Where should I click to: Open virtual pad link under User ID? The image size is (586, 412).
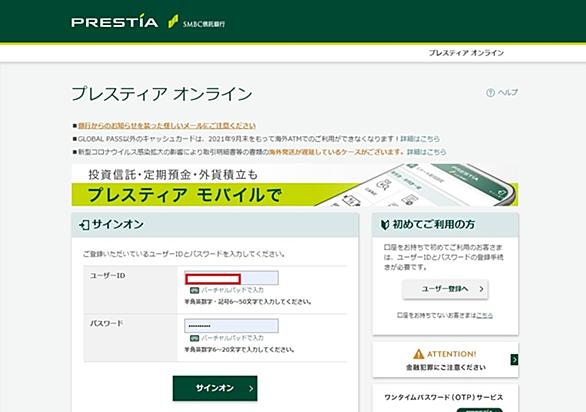[x=232, y=290]
